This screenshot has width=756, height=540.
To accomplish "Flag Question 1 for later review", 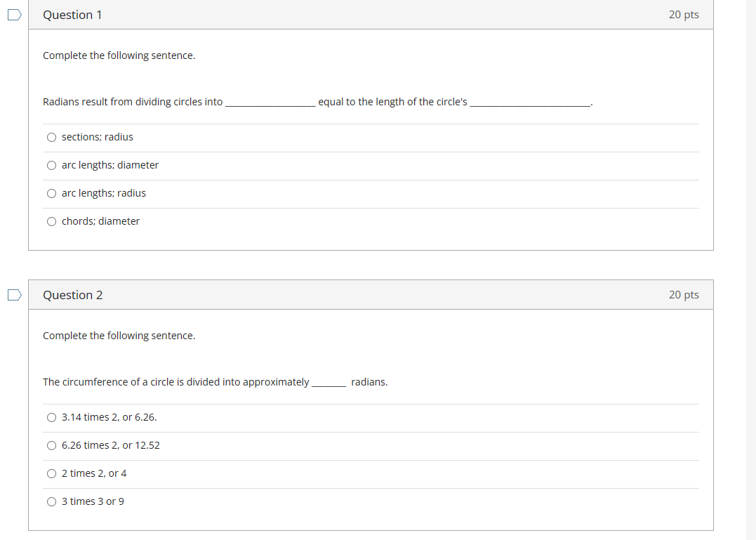I will click(14, 15).
